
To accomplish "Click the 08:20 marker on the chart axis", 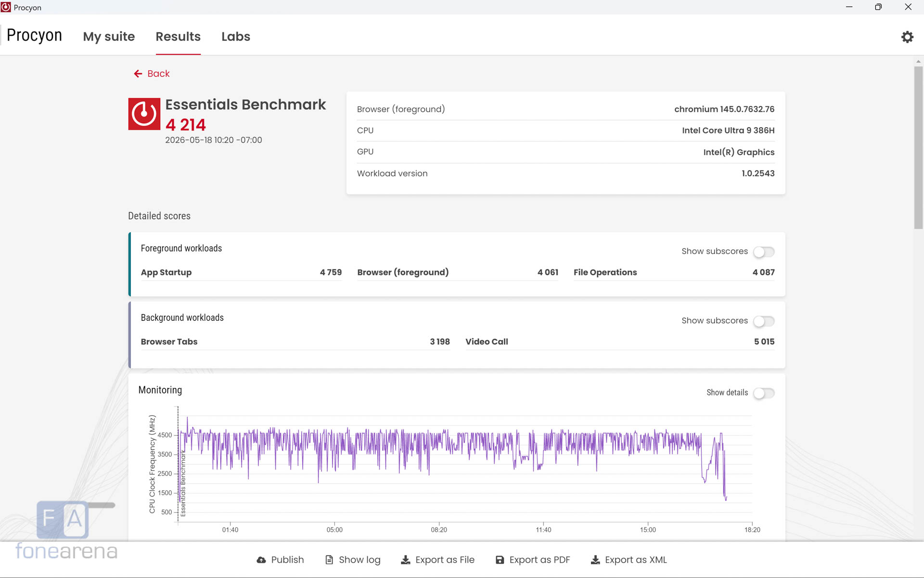I will 439,530.
